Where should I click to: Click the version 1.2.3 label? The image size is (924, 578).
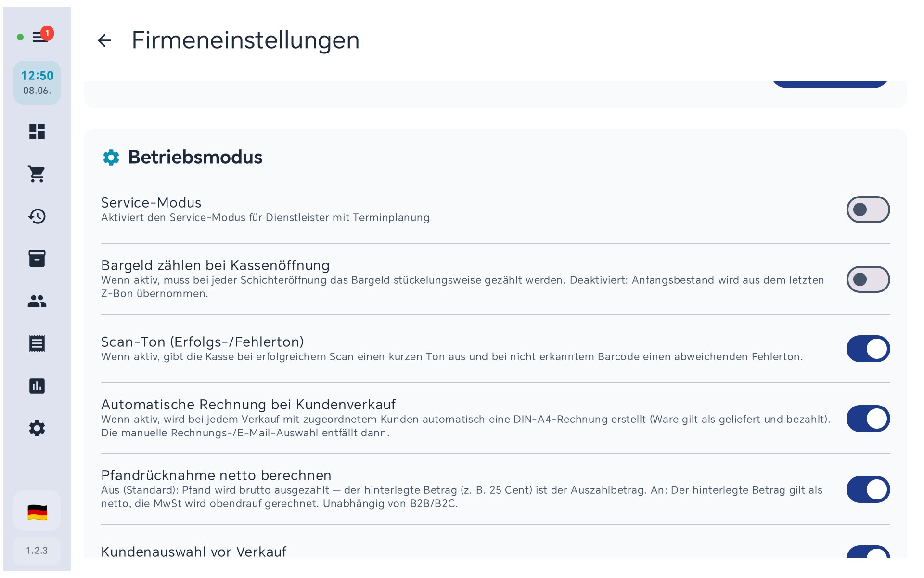click(37, 551)
